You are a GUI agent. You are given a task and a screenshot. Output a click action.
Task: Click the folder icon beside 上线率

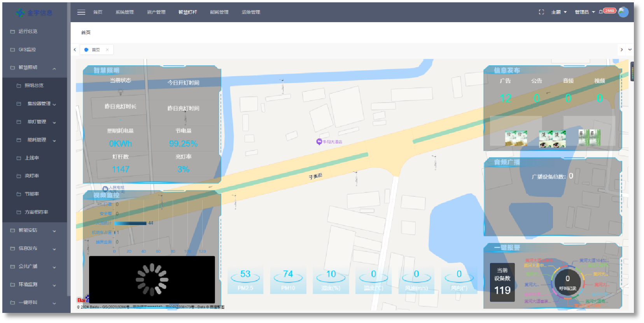[x=19, y=158]
